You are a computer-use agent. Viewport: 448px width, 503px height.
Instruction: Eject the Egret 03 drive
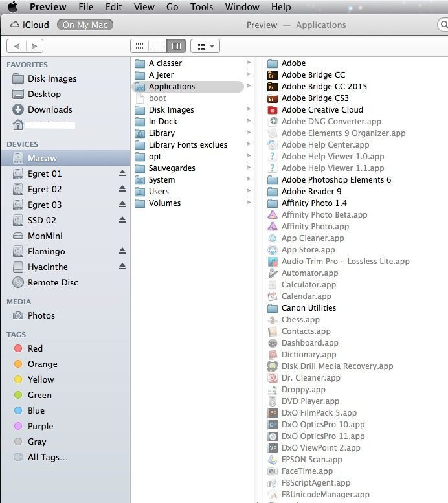(x=122, y=205)
